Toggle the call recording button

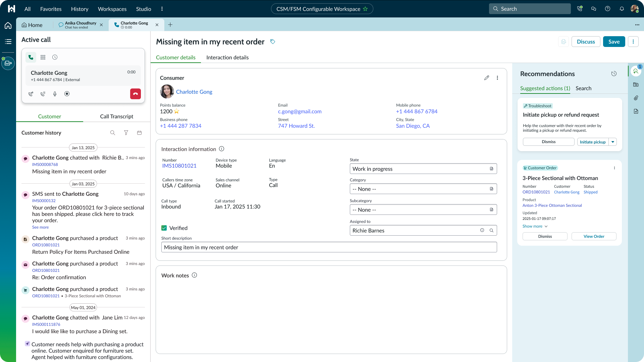[67, 94]
